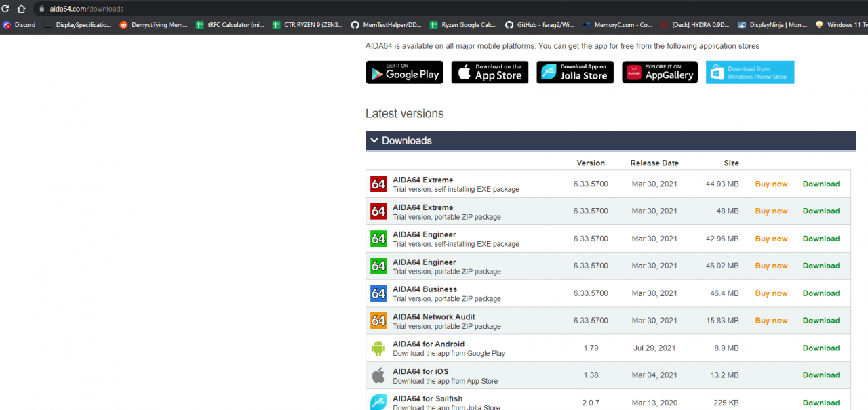This screenshot has height=410, width=868.
Task: Download AIDA64 for Android
Action: 821,348
